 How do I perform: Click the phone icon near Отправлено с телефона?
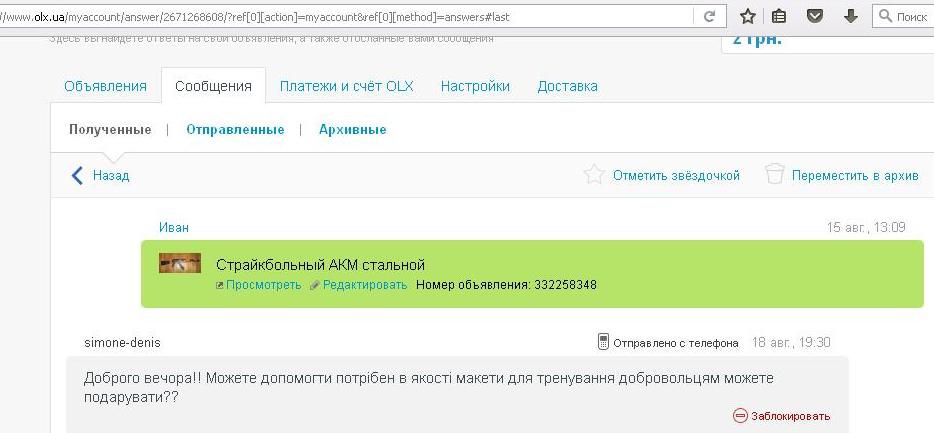(x=603, y=342)
